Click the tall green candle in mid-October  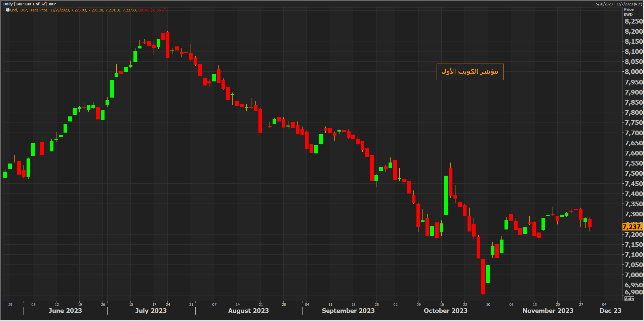click(446, 195)
